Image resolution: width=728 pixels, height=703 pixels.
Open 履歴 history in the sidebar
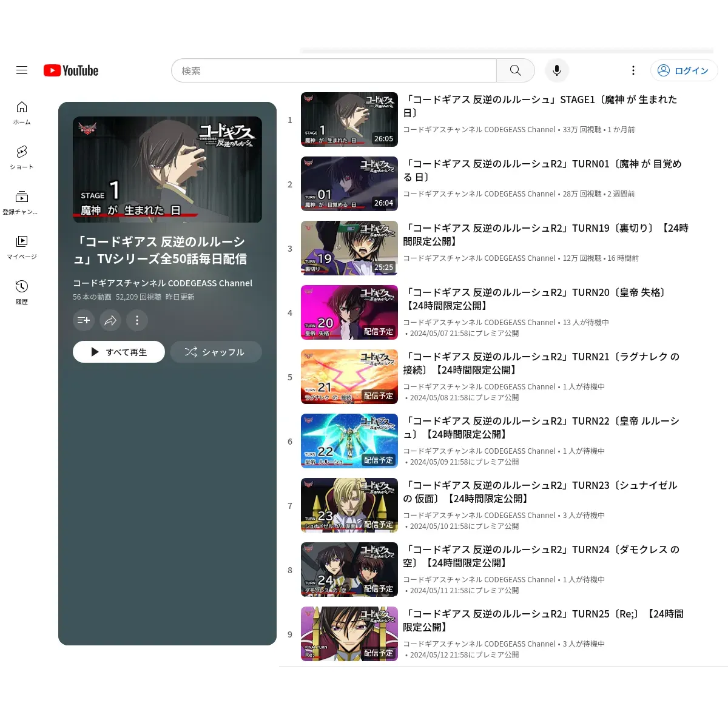click(22, 292)
